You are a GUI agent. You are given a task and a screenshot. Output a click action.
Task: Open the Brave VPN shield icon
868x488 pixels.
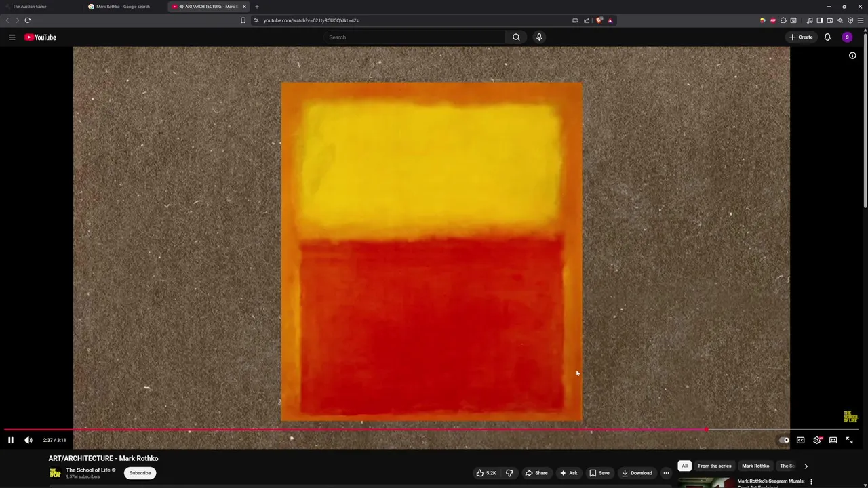[x=850, y=20]
